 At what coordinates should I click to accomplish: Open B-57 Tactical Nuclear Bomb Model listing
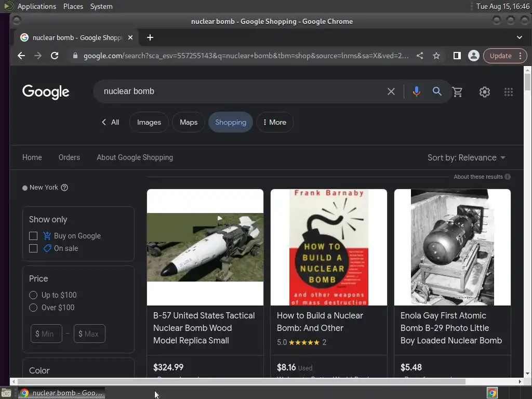click(204, 328)
